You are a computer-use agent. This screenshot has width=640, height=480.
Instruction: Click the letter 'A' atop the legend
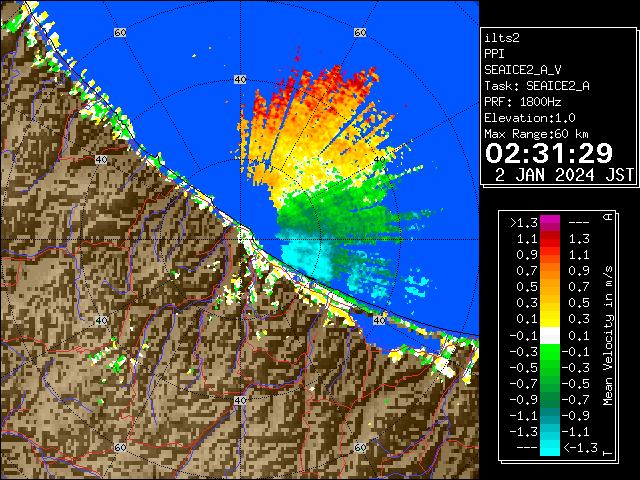pyautogui.click(x=608, y=216)
